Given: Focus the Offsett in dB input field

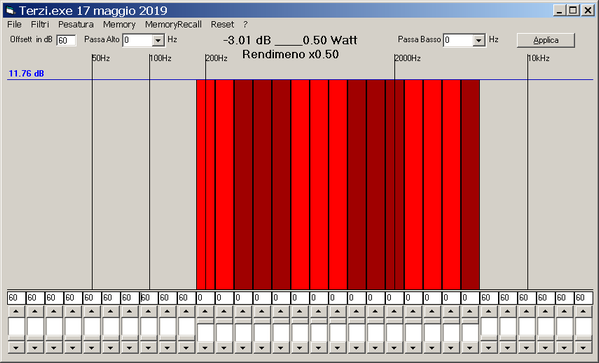Looking at the screenshot, I should point(66,41).
